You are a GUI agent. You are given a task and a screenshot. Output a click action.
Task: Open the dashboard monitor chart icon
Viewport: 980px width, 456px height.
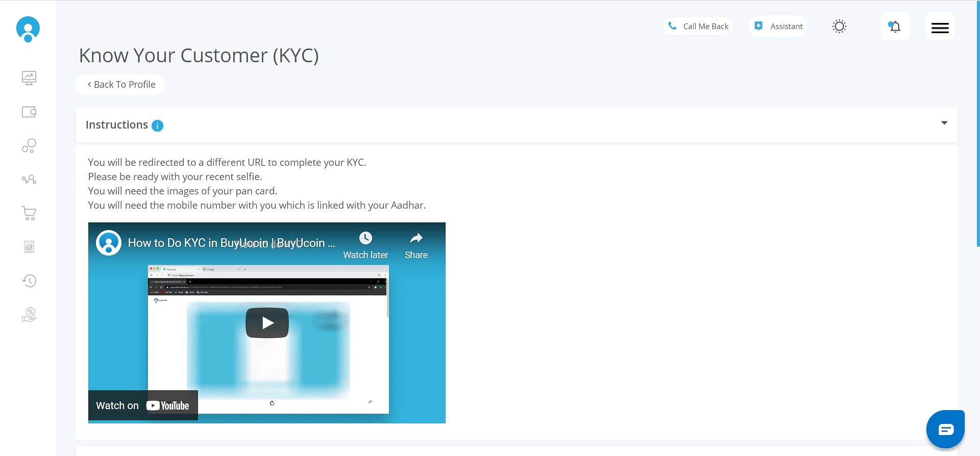click(29, 78)
